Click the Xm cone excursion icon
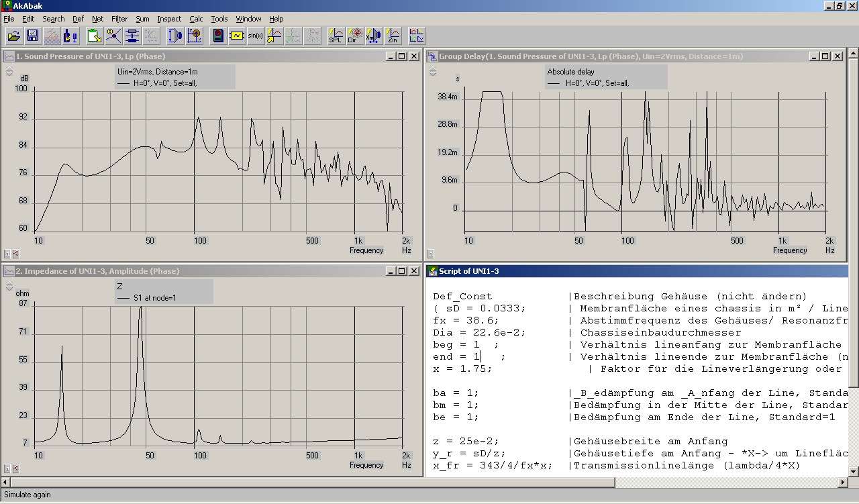The height and width of the screenshot is (504, 859). [374, 36]
